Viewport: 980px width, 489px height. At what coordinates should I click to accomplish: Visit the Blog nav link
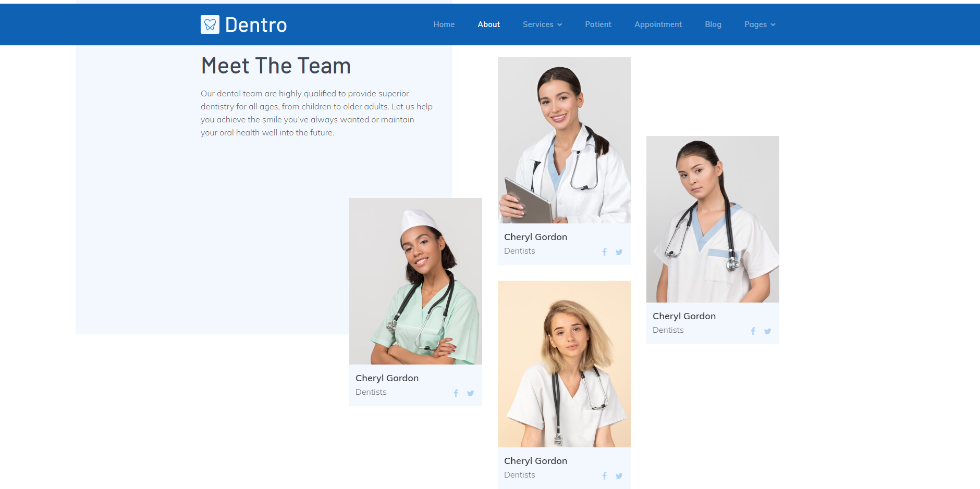tap(713, 24)
